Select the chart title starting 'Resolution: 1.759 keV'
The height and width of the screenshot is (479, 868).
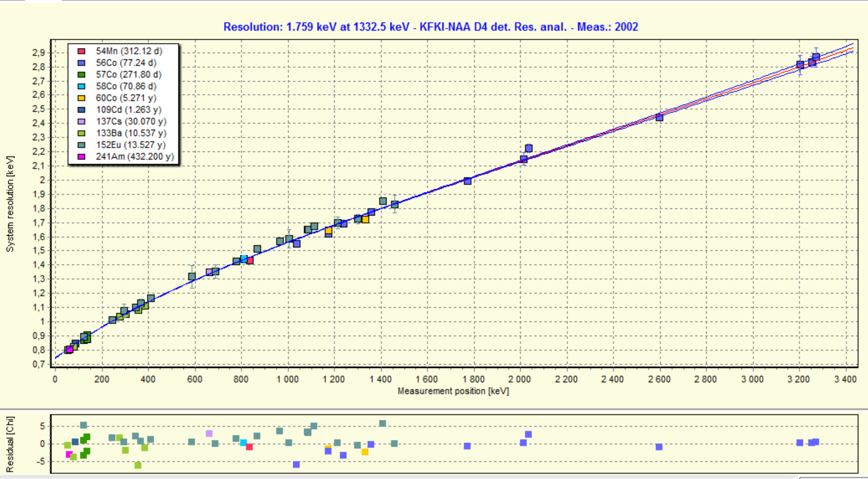pos(431,27)
